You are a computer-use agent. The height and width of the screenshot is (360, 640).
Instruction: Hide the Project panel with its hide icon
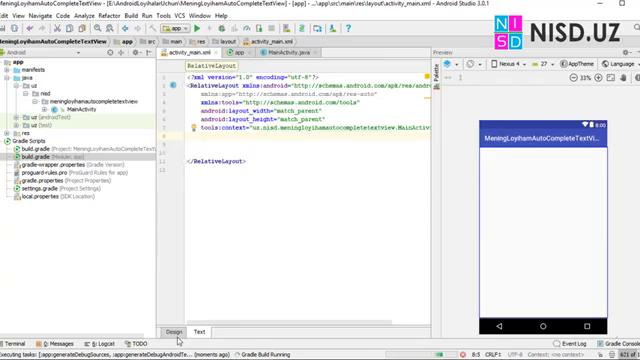(x=149, y=52)
